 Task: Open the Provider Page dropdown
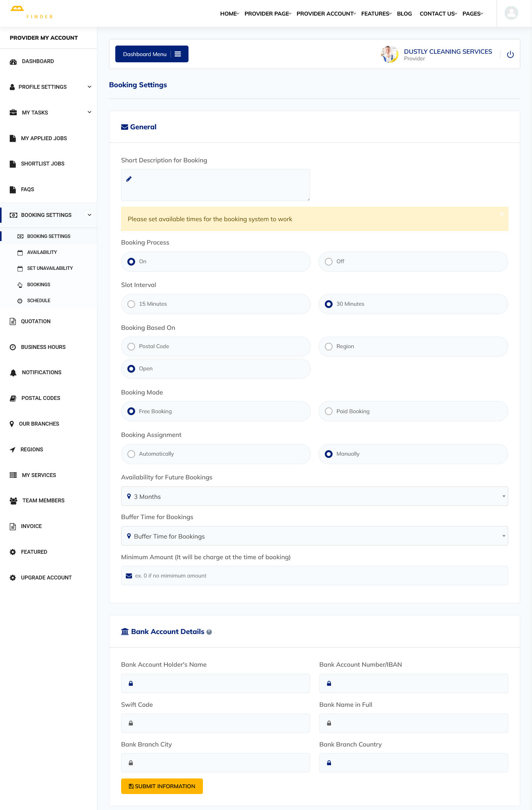click(x=268, y=14)
